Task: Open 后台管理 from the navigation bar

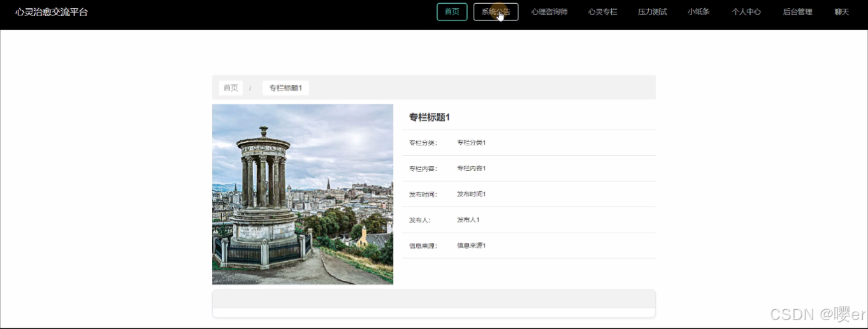Action: [798, 12]
